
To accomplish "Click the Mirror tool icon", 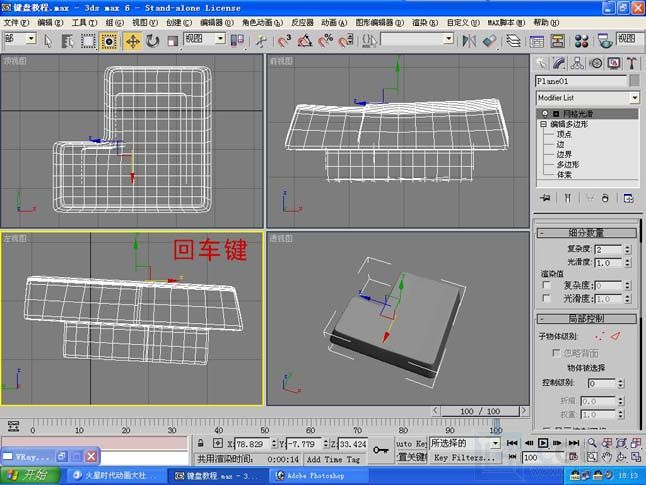I will [469, 41].
